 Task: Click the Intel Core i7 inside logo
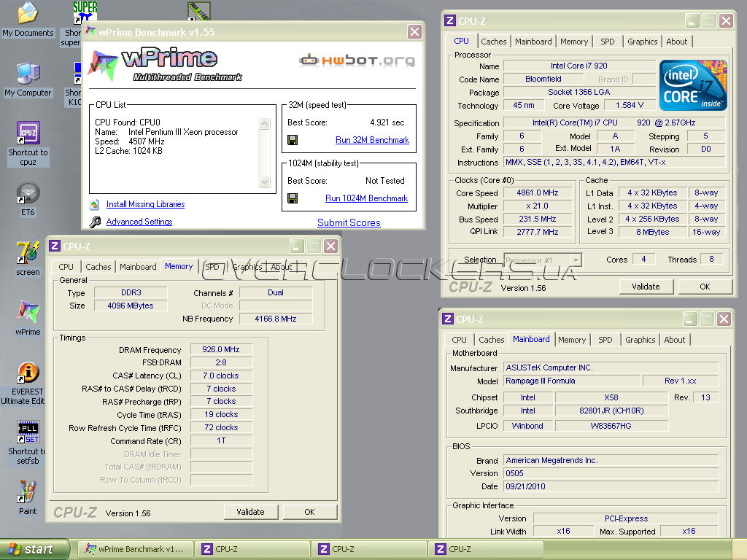pyautogui.click(x=693, y=86)
